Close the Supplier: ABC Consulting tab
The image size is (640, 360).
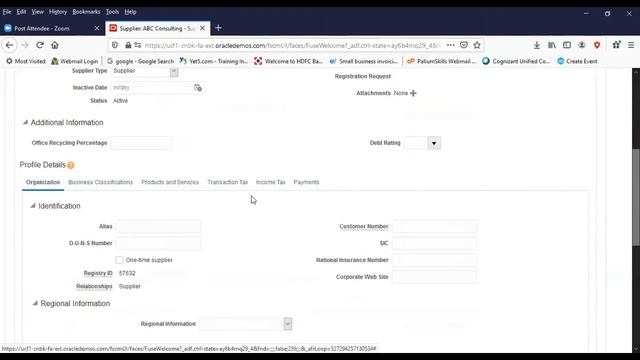(x=202, y=28)
